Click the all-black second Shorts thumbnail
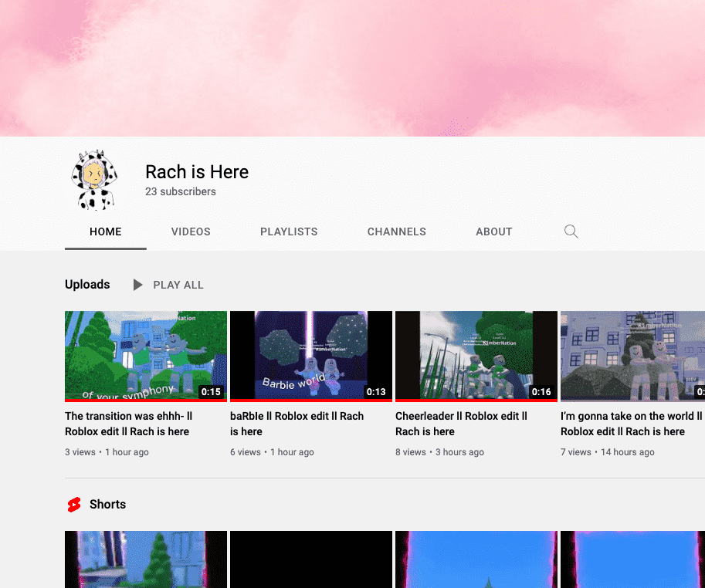 pyautogui.click(x=311, y=559)
